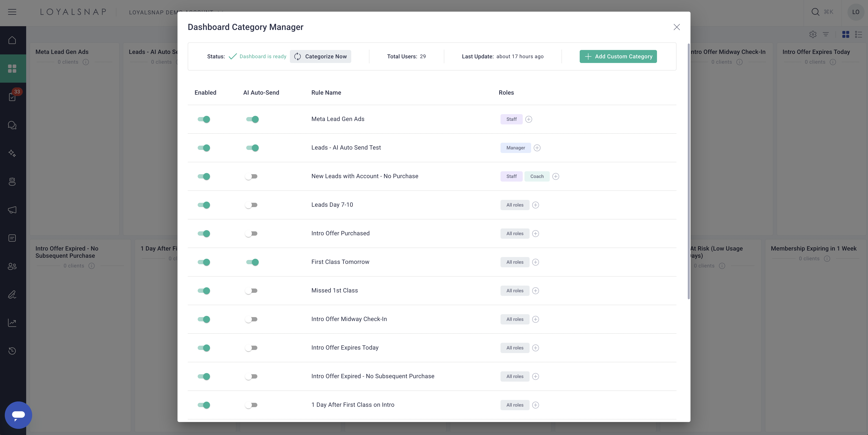
Task: Open the history clock sidebar icon
Action: (x=12, y=351)
